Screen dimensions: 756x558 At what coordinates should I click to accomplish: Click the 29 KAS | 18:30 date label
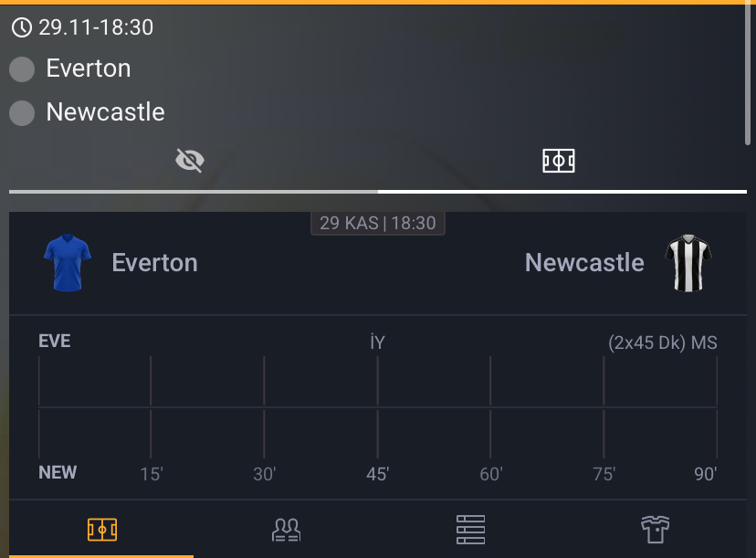[378, 223]
